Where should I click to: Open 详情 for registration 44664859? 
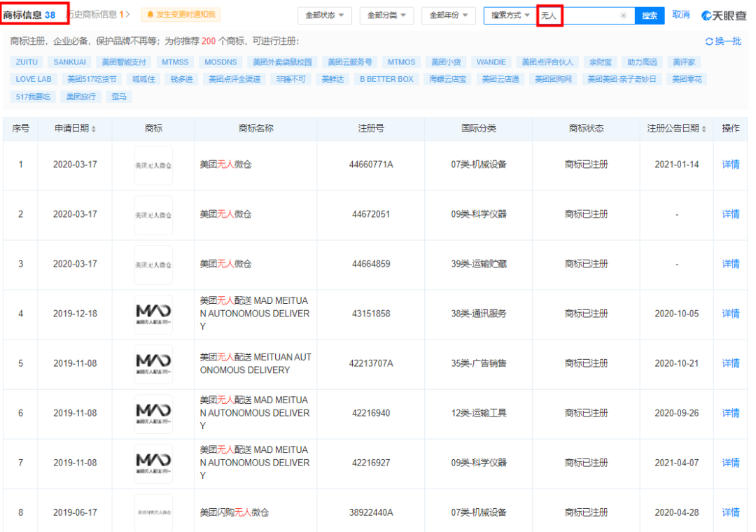point(730,265)
